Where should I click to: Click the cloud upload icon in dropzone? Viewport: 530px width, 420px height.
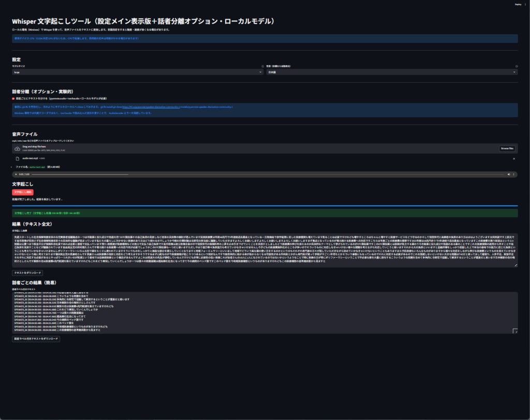(x=17, y=148)
